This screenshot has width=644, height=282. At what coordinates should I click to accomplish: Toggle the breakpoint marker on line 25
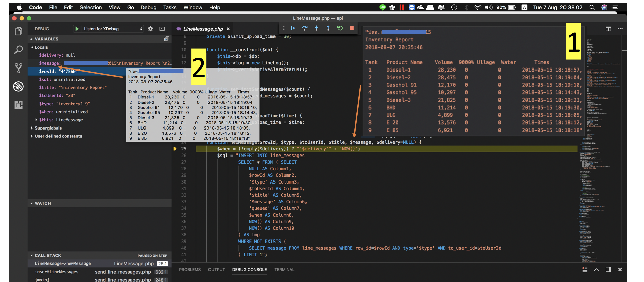(175, 149)
